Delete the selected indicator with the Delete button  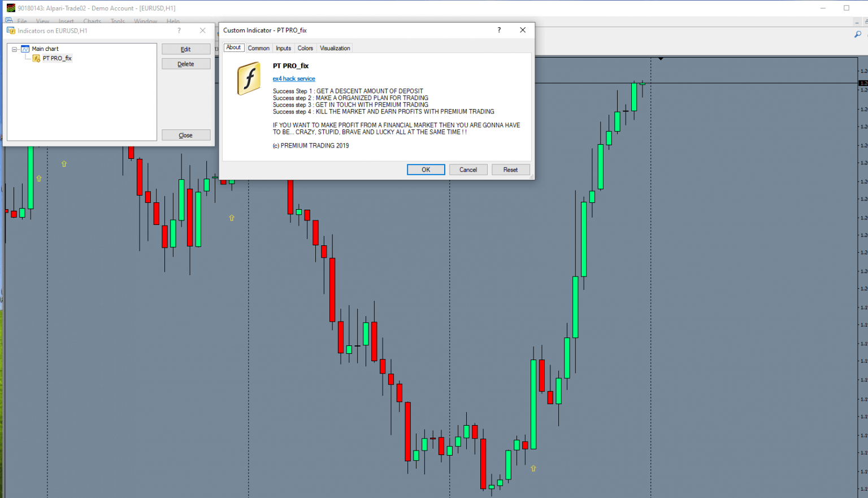(x=186, y=64)
